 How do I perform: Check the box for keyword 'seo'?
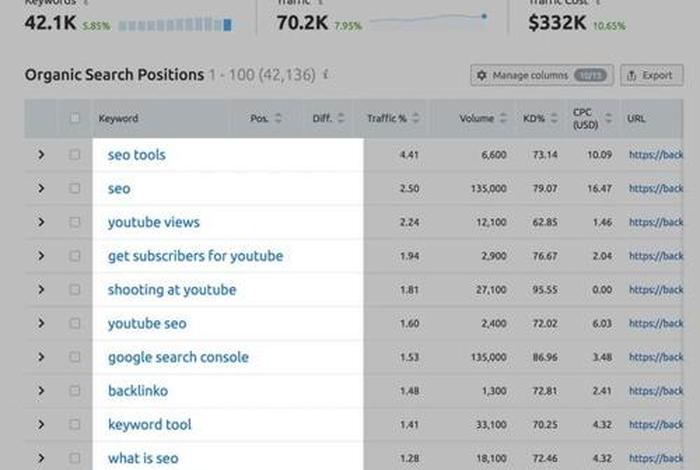coord(75,188)
